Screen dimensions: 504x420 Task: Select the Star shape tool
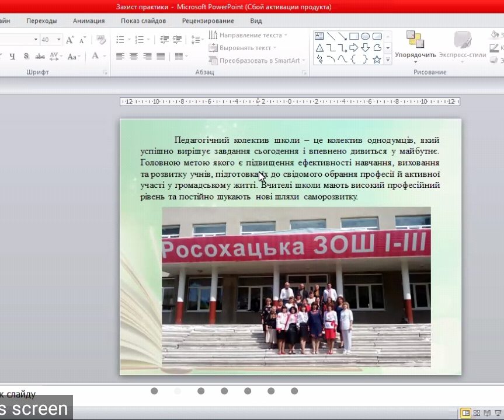376,59
